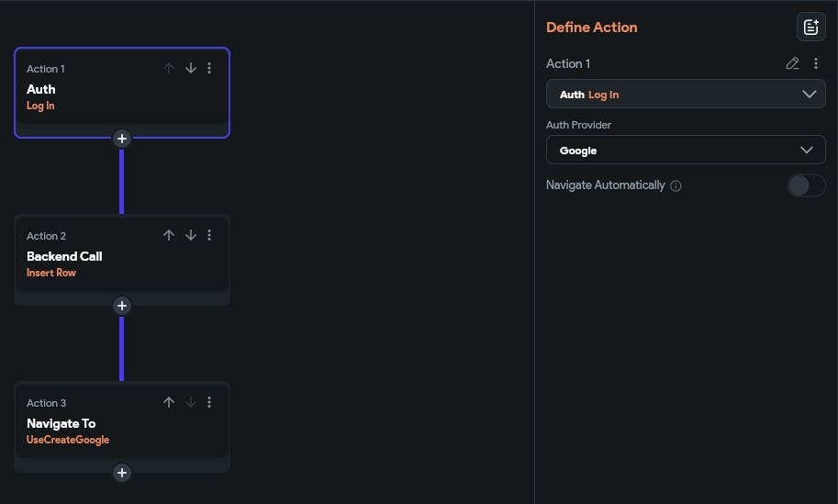
Task: Open the Auth Log In action dropdown
Action: pyautogui.click(x=685, y=95)
